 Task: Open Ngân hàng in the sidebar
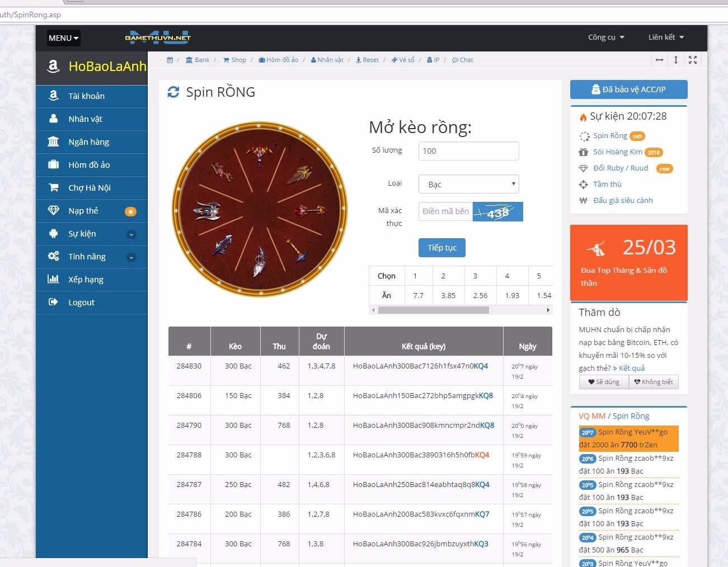92,142
